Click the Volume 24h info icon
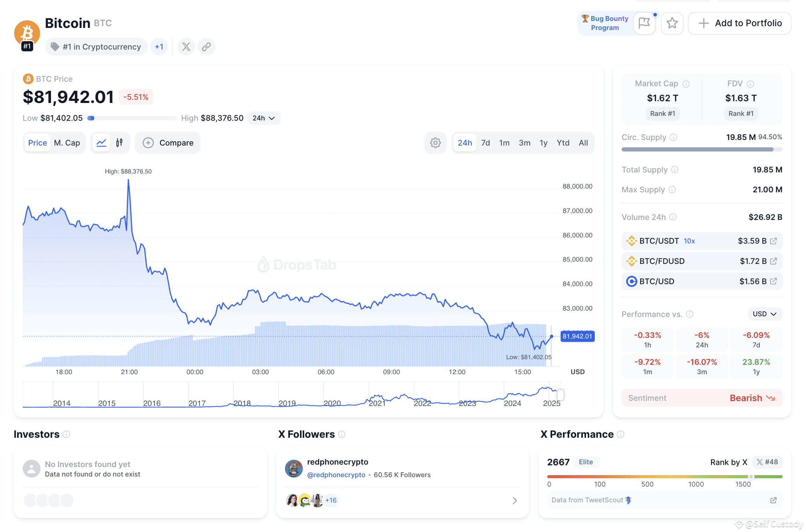This screenshot has width=806, height=532. pyautogui.click(x=673, y=217)
